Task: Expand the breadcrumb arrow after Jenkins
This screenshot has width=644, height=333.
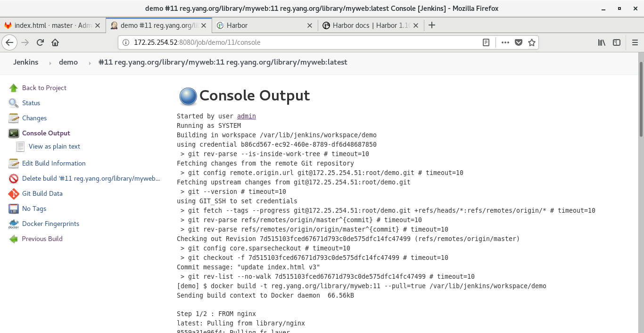Action: click(50, 63)
